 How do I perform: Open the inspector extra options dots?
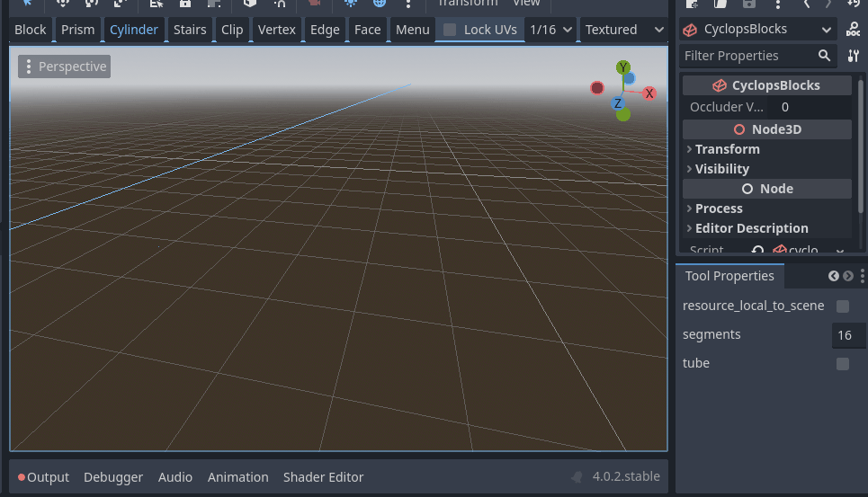[x=778, y=4]
